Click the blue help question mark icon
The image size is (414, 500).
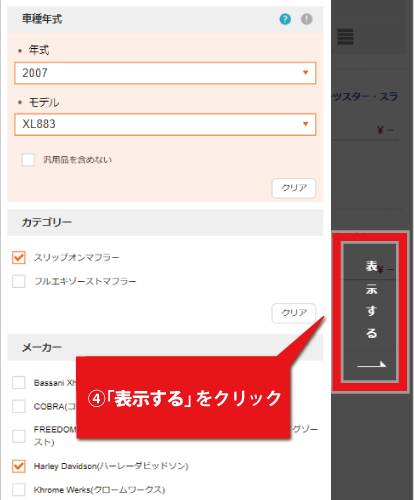pos(285,19)
